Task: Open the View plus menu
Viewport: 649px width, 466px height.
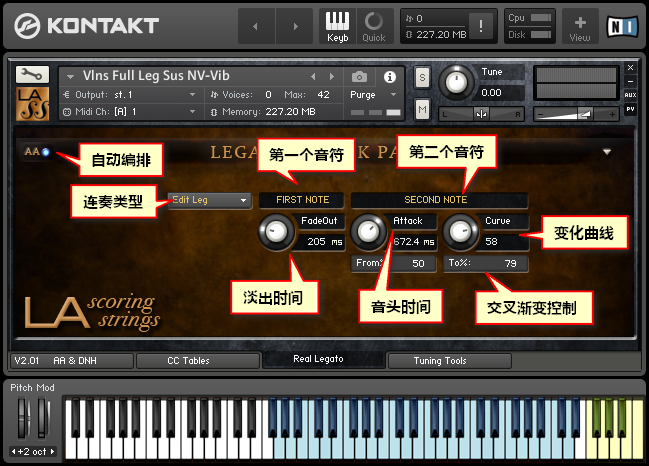Action: tap(579, 27)
